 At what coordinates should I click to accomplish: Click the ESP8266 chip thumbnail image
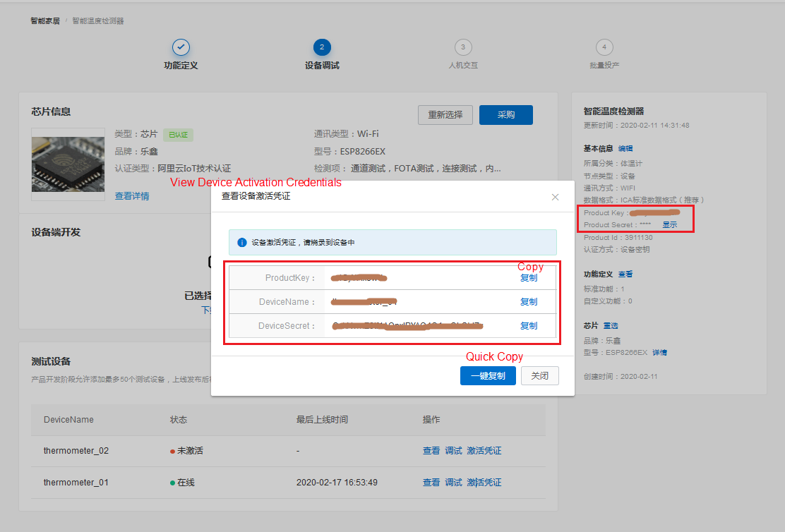(68, 164)
